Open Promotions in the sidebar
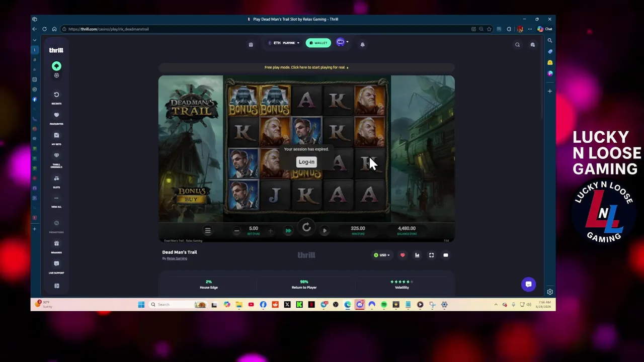This screenshot has width=644, height=362. tap(56, 225)
